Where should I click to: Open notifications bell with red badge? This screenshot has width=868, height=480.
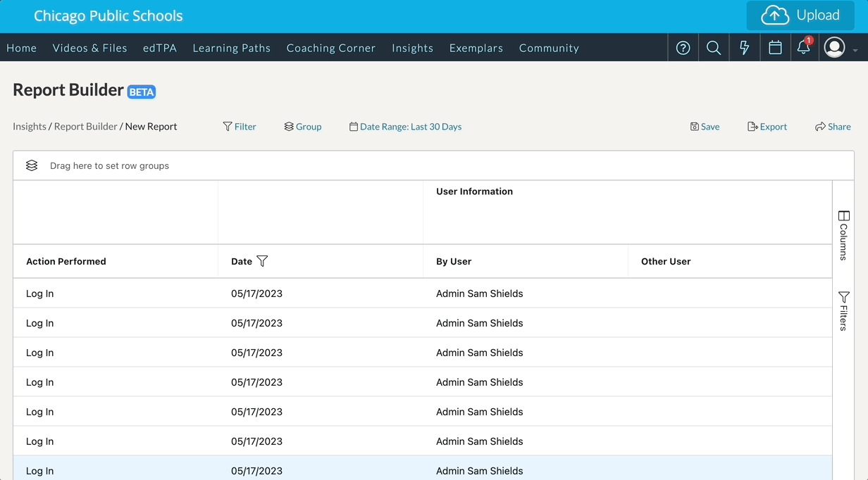(803, 48)
